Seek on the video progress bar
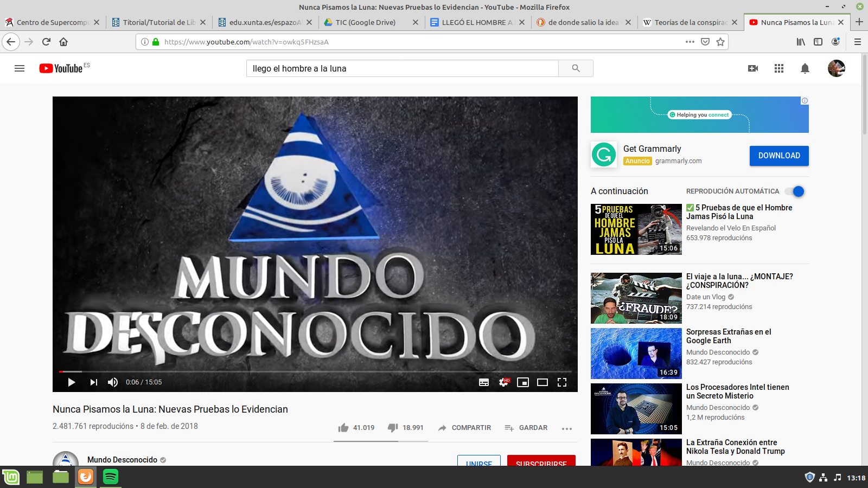 tap(315, 371)
